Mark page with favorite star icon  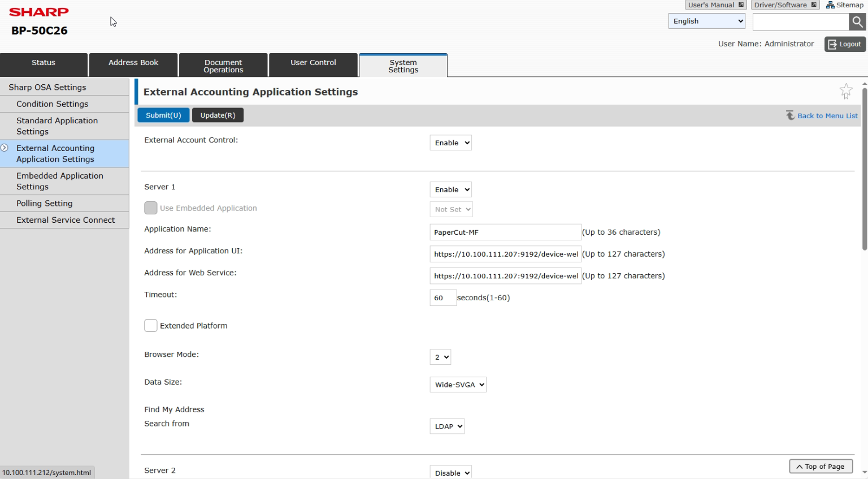point(846,91)
